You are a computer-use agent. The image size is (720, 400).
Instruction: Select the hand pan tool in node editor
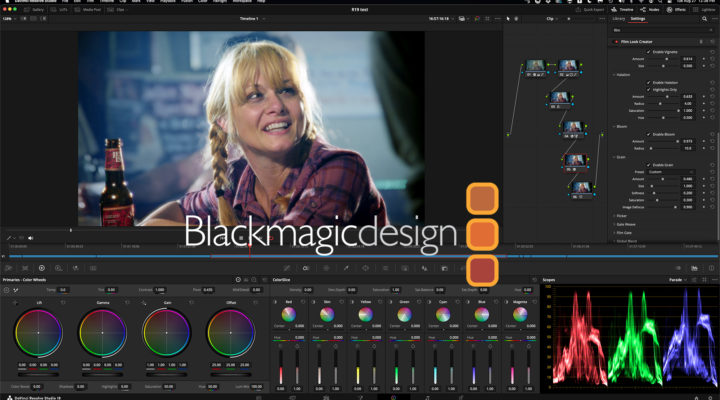click(x=516, y=19)
